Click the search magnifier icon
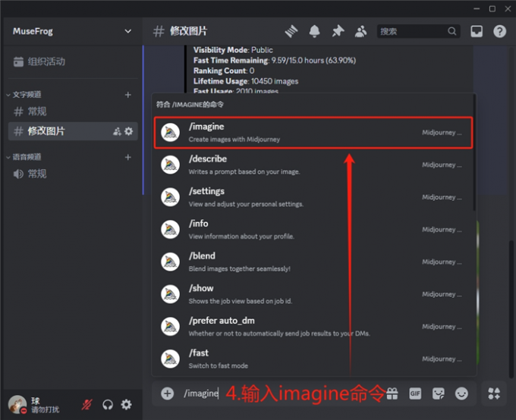 pos(451,31)
